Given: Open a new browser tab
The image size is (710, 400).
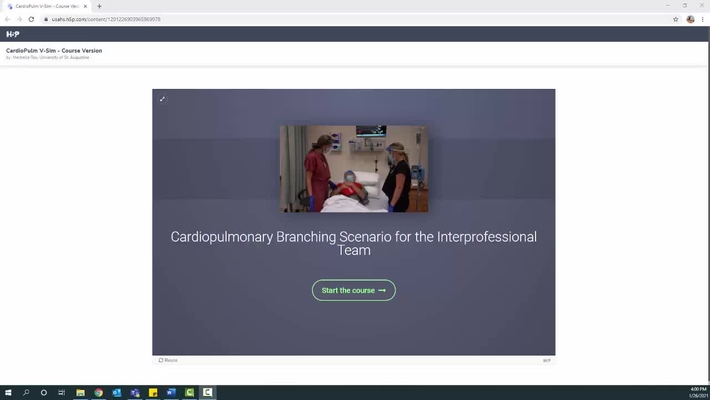Looking at the screenshot, I should click(x=99, y=6).
